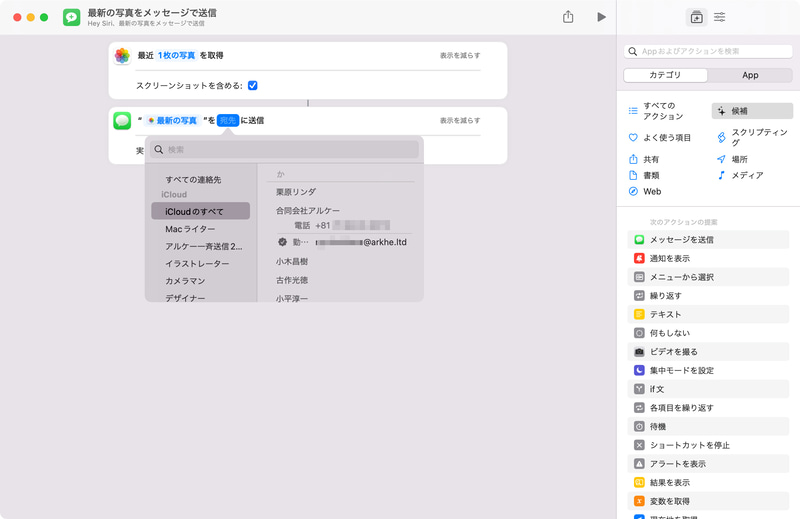800x519 pixels.
Task: Select the 書類 category
Action: [x=644, y=175]
